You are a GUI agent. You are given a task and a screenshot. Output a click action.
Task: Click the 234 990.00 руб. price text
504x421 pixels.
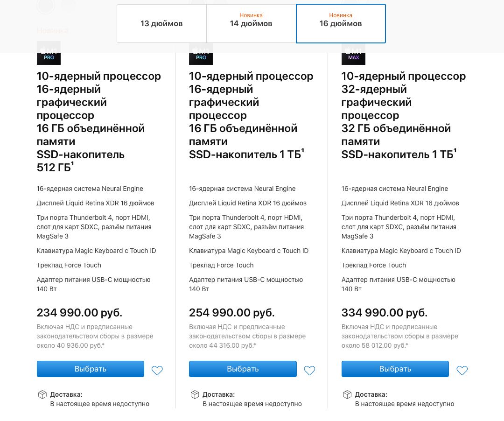(79, 312)
